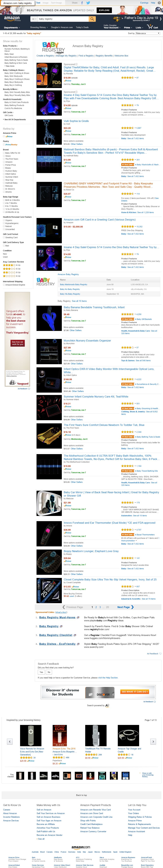Share page via Twitter icon
163x868 pixels.
88,3
